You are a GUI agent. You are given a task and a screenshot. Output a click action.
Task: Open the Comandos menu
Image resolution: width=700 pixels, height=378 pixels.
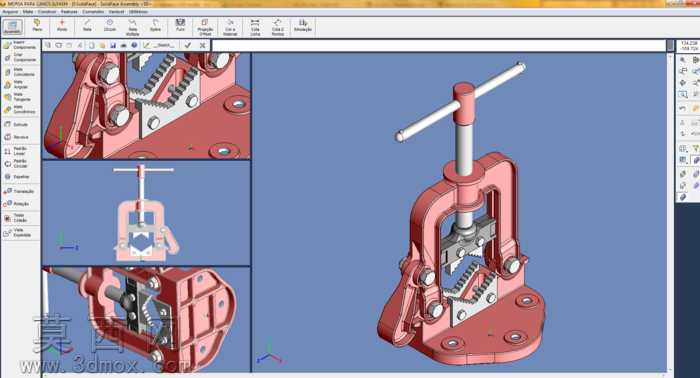tap(93, 12)
